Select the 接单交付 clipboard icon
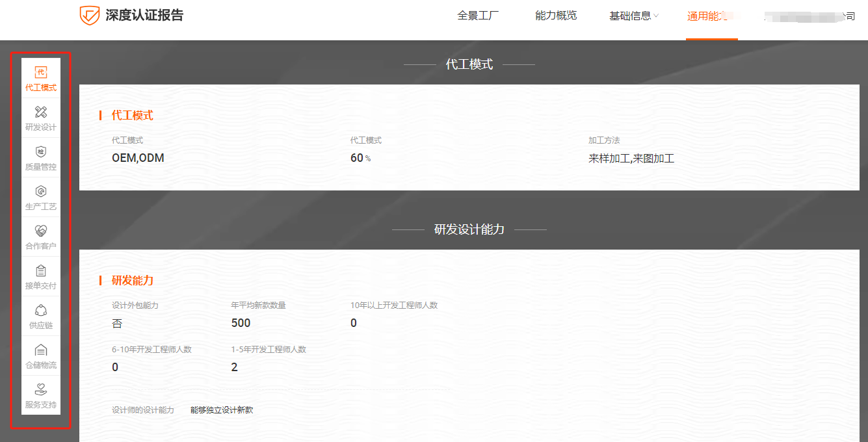Viewport: 868px width, 442px height. pos(40,276)
